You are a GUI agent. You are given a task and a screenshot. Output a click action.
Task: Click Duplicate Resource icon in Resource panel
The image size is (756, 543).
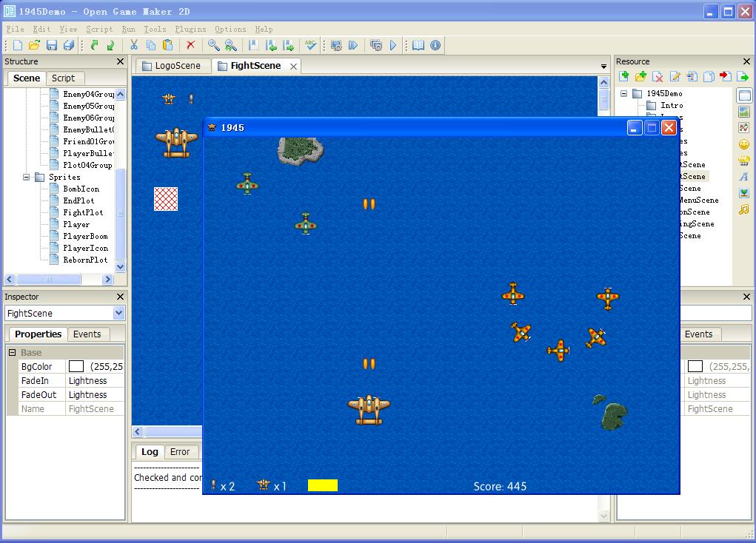click(709, 76)
